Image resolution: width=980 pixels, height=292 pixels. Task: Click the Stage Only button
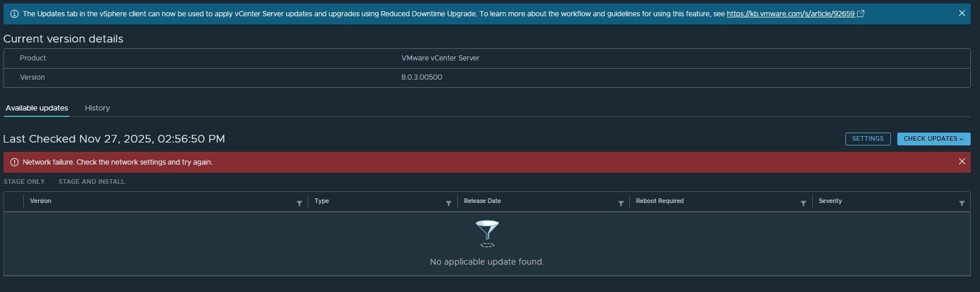[x=24, y=182]
